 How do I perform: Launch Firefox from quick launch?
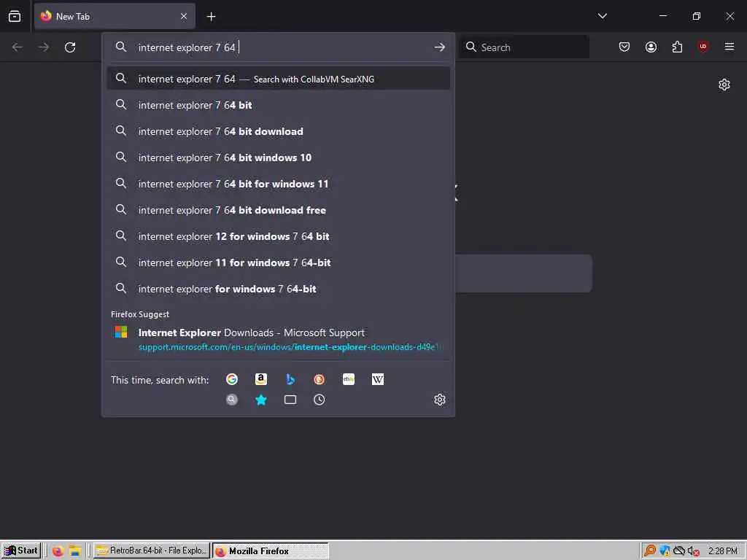click(x=58, y=551)
